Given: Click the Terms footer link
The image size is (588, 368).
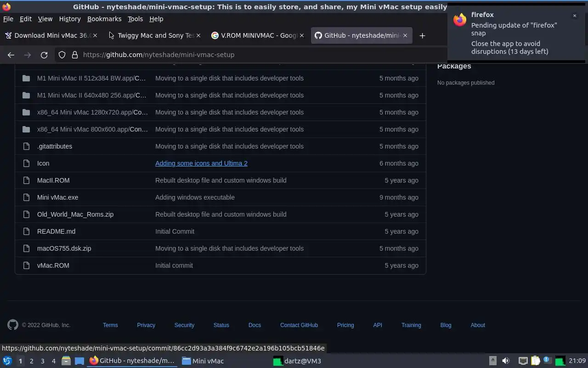Looking at the screenshot, I should pyautogui.click(x=110, y=325).
